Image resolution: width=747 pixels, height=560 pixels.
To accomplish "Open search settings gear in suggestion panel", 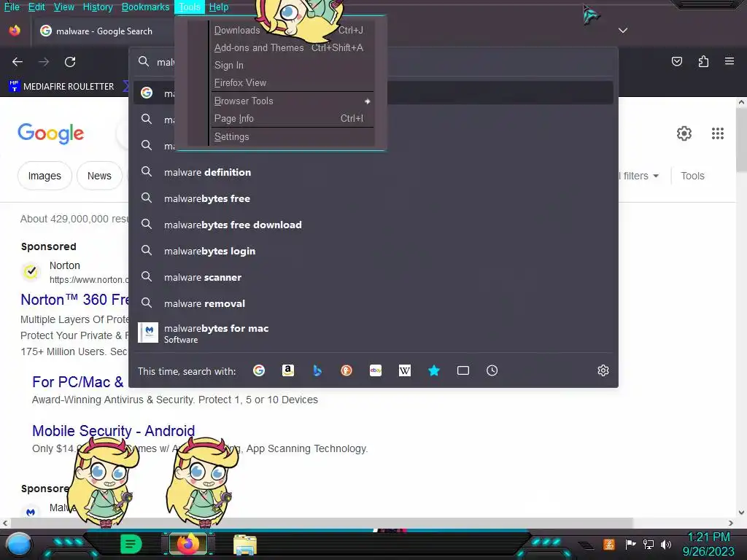I will (x=603, y=370).
